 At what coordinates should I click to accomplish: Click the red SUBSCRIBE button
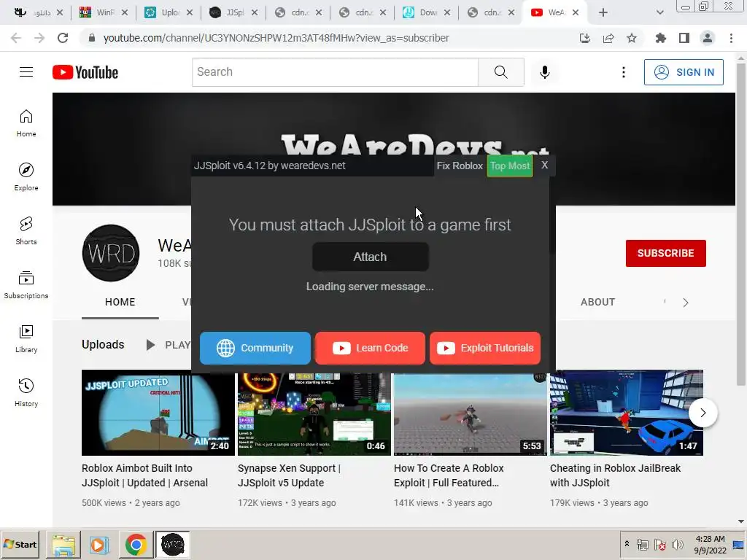(x=665, y=253)
